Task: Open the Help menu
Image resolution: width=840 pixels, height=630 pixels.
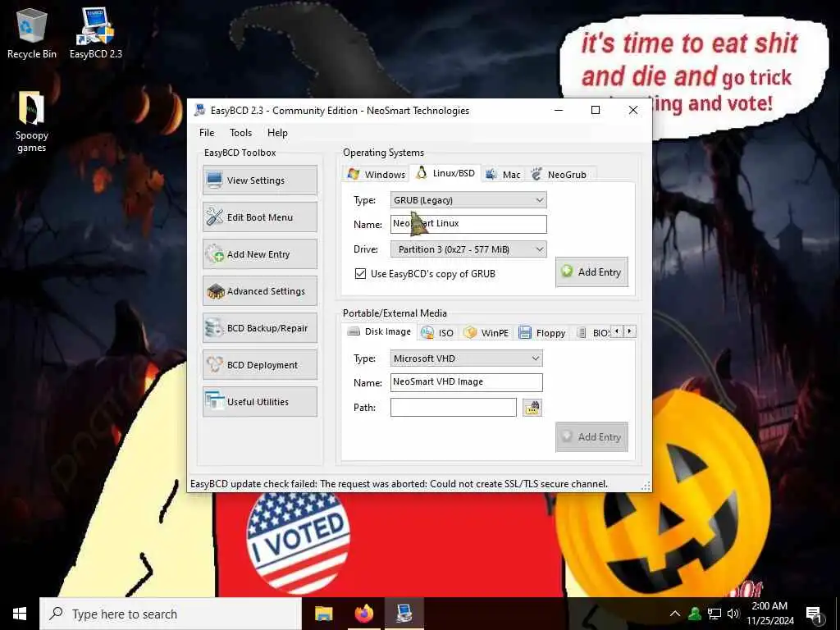Action: tap(277, 133)
